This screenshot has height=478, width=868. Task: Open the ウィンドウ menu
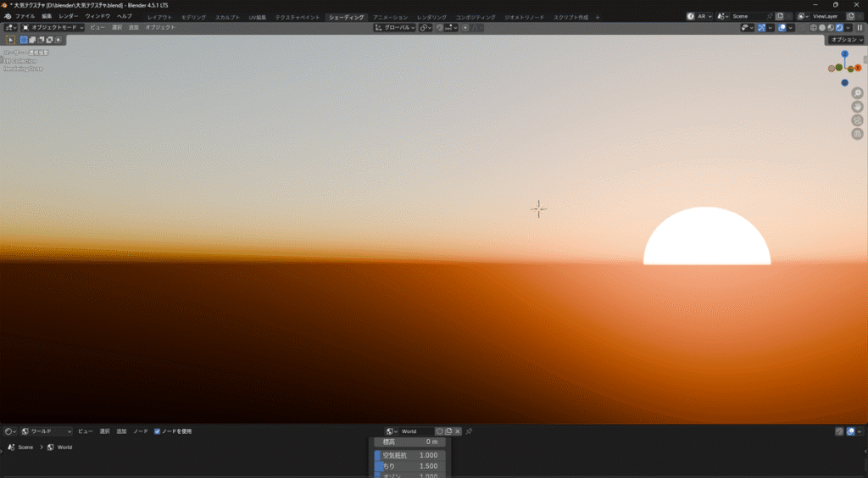[97, 16]
